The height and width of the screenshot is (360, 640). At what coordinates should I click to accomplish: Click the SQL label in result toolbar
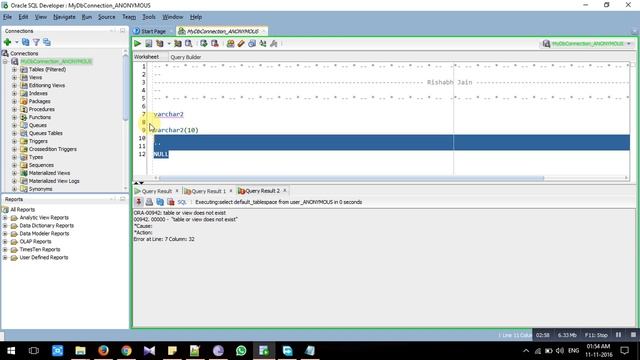tap(182, 202)
